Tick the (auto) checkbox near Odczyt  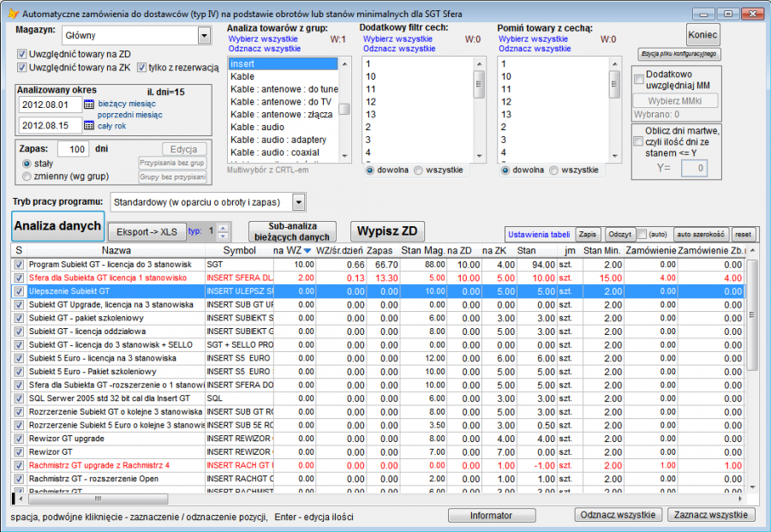click(642, 234)
